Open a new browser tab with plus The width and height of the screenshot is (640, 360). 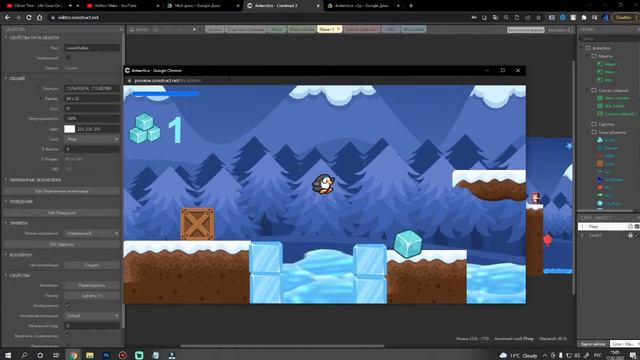tap(411, 6)
